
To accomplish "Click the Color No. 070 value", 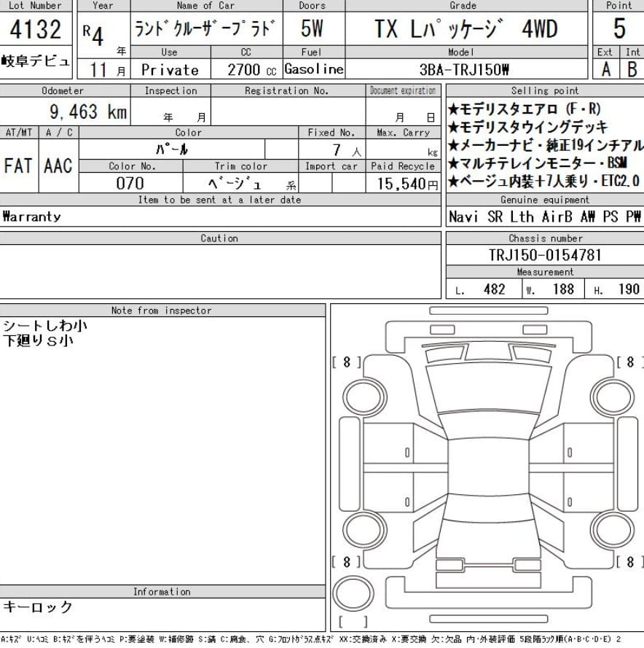I will coord(130,183).
